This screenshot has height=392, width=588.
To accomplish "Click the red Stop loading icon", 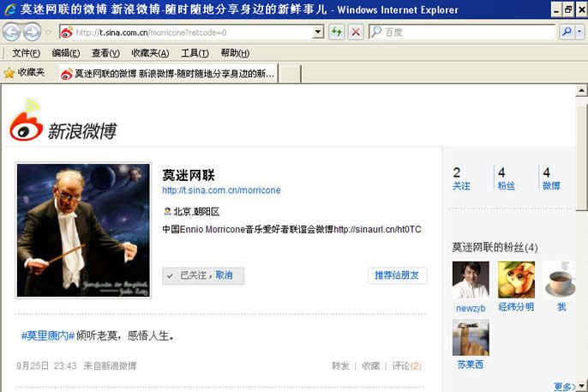I will point(356,33).
